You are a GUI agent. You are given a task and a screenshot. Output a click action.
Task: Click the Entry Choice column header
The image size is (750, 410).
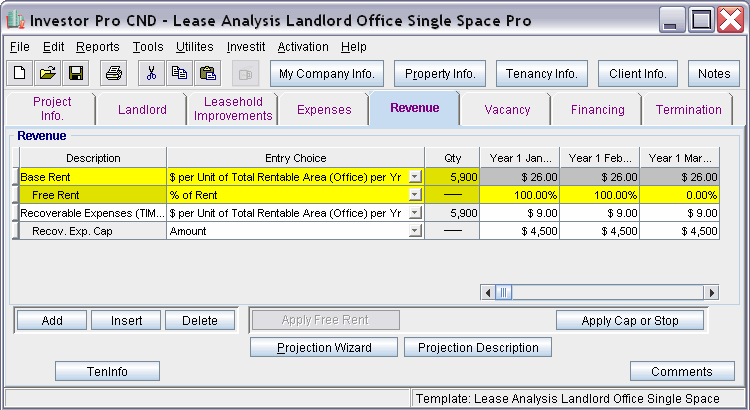click(x=296, y=158)
